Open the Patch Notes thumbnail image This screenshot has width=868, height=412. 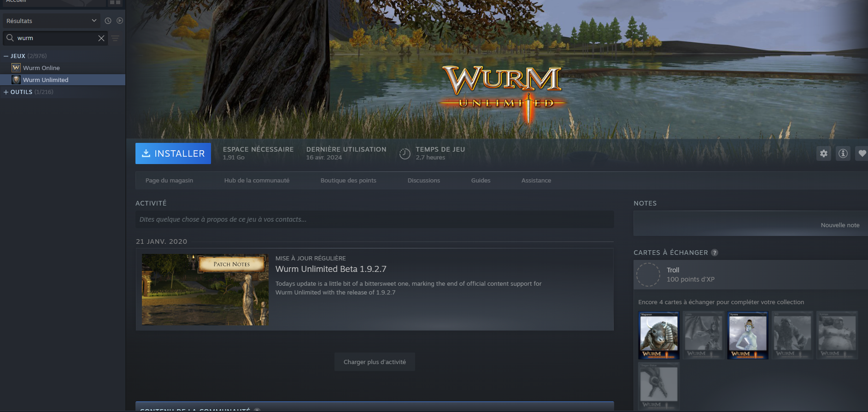point(205,289)
